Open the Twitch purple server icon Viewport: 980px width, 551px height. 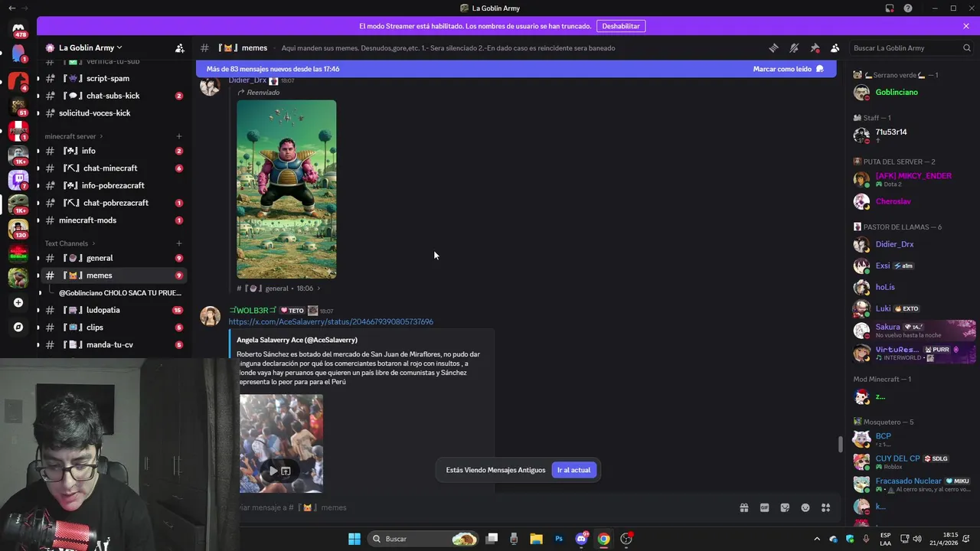(x=18, y=180)
